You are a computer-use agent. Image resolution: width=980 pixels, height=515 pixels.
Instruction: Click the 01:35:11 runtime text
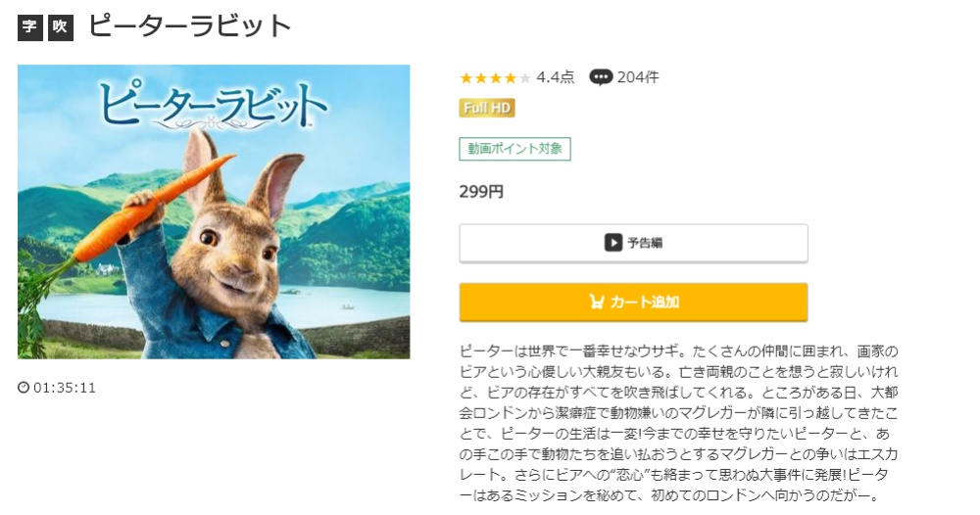click(65, 388)
